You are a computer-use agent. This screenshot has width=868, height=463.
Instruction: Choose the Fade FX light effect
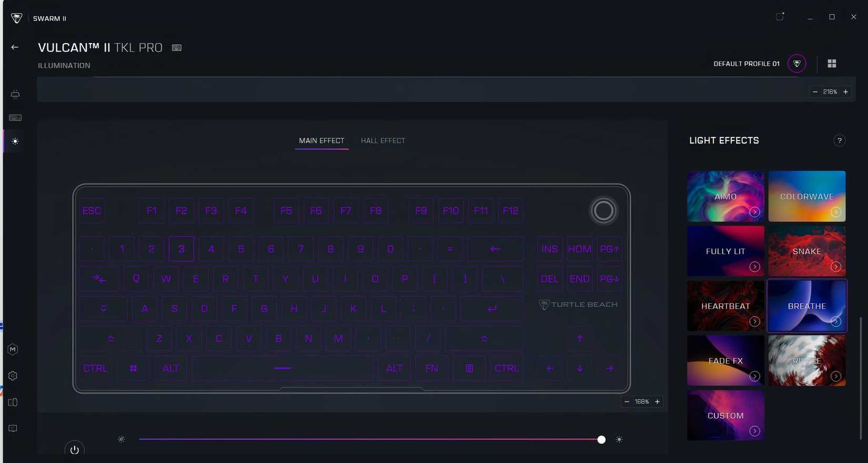(725, 361)
